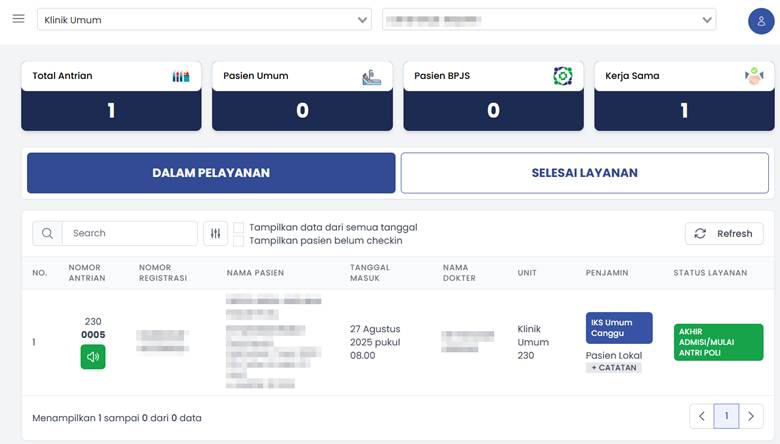The height and width of the screenshot is (444, 780).
Task: Click the search magnifier icon
Action: coord(47,233)
